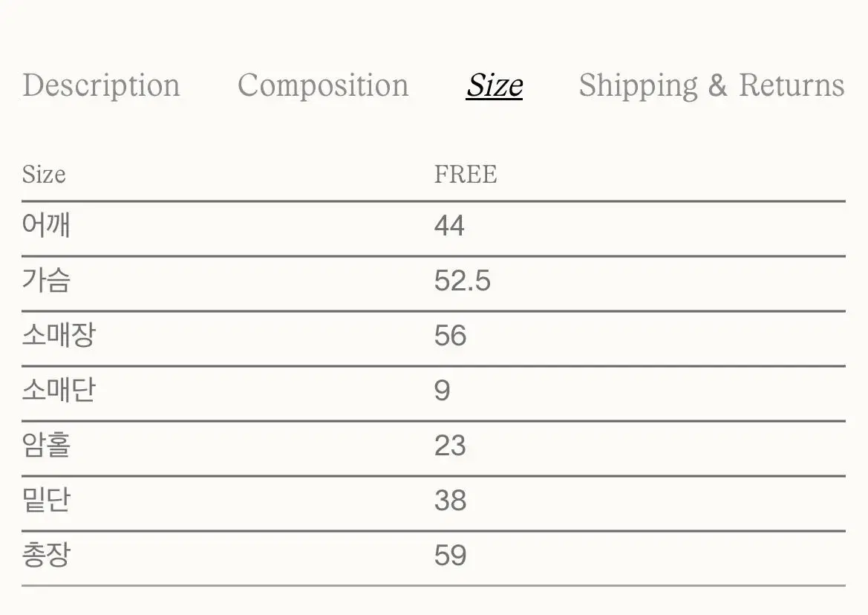
Task: Click the shoulder value 44
Action: [449, 226]
